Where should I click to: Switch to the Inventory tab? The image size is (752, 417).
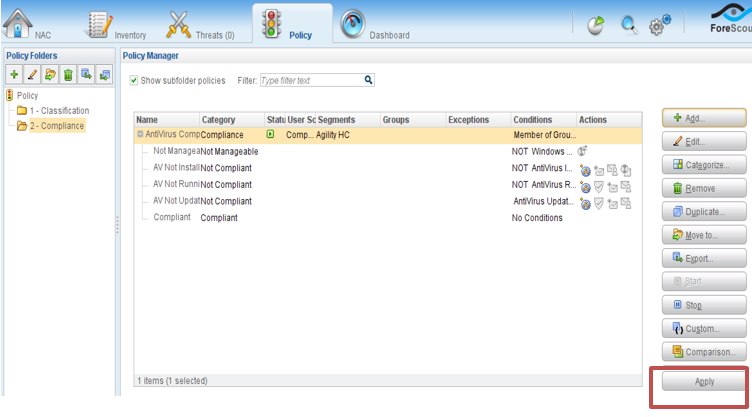(110, 25)
